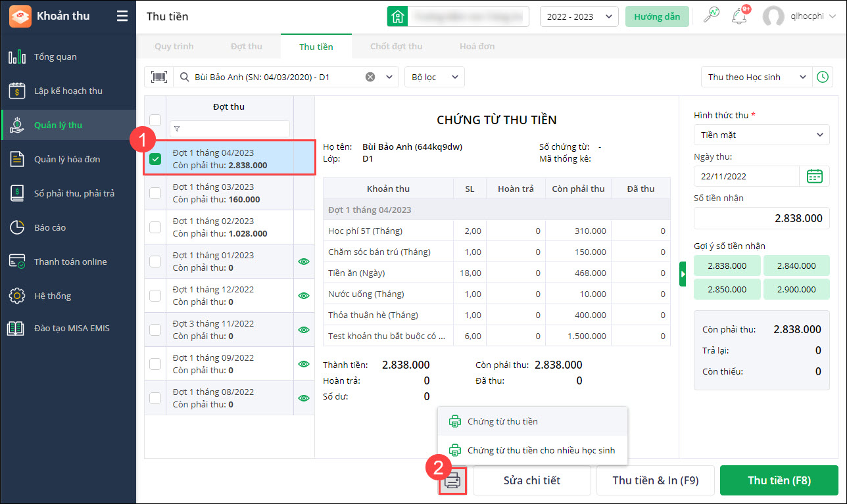Click the Sửa chi tiết button
Image resolution: width=847 pixels, height=504 pixels.
click(532, 480)
